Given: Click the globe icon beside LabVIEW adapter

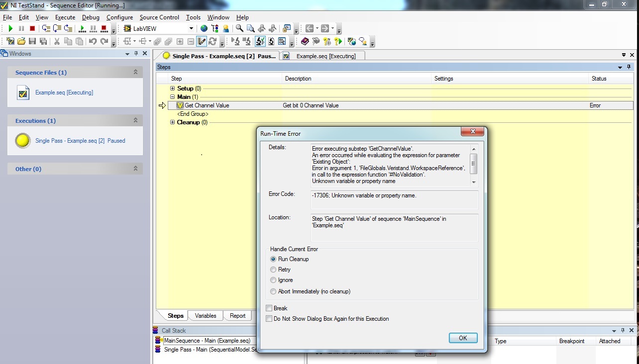Looking at the screenshot, I should coord(204,29).
